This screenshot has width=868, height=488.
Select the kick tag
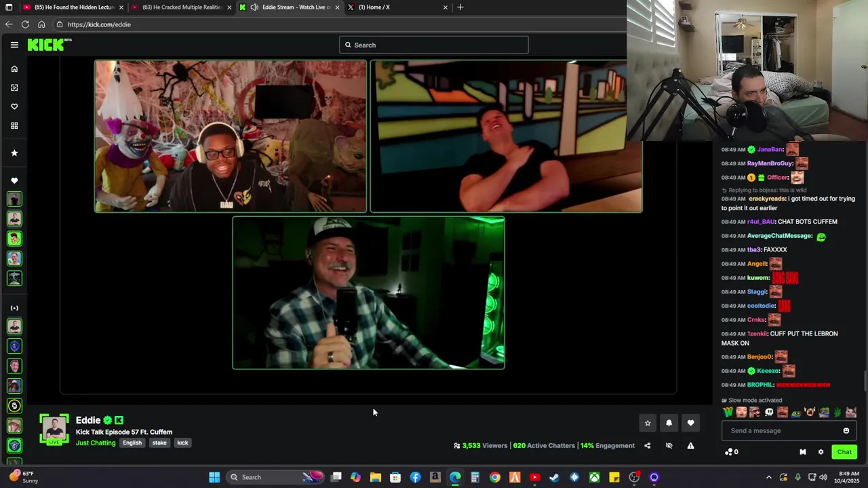coord(182,443)
